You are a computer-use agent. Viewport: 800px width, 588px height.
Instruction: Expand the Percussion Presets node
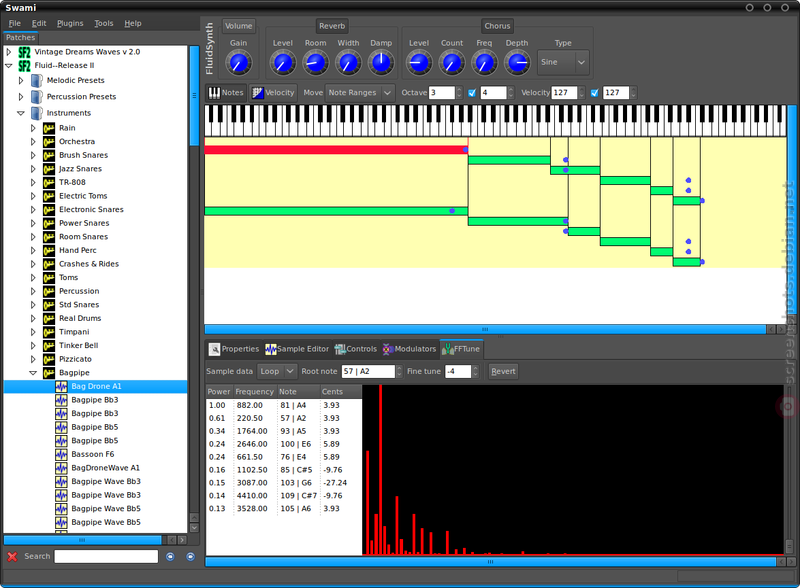[21, 96]
